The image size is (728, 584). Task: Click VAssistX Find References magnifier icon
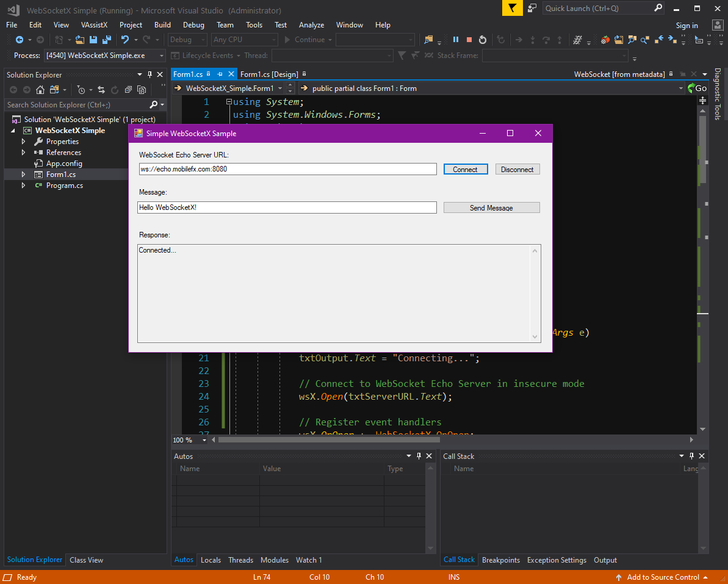tap(644, 40)
